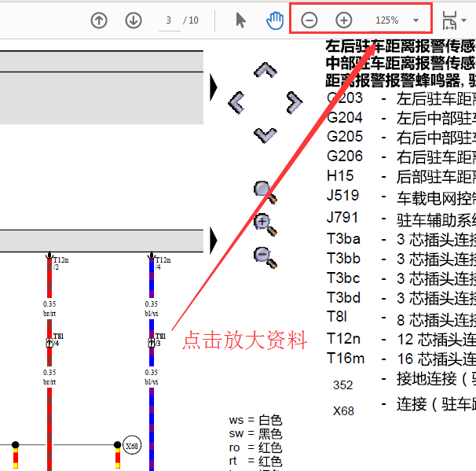Screen dimensions: 476x471
Task: Click the magnifier plus zoom-in icon
Action: coord(265,225)
